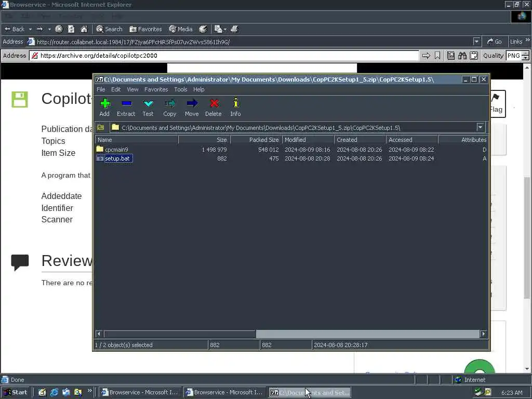Open the Forward history dropdown arrow
532x399 pixels.
[49, 29]
